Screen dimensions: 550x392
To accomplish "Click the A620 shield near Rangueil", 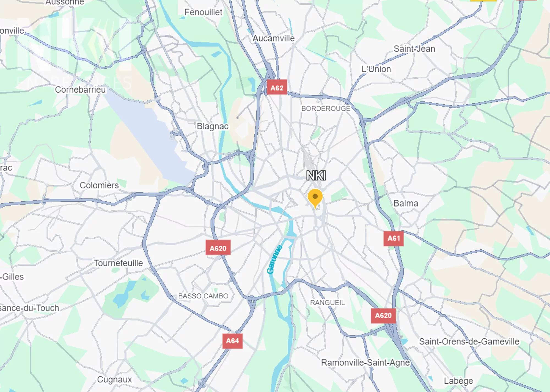I will click(383, 315).
